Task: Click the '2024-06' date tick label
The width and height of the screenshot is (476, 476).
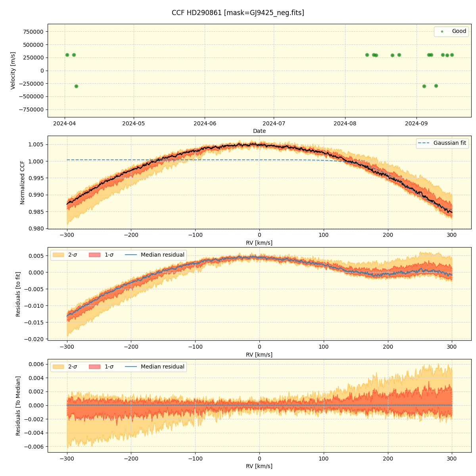Action: pyautogui.click(x=205, y=123)
